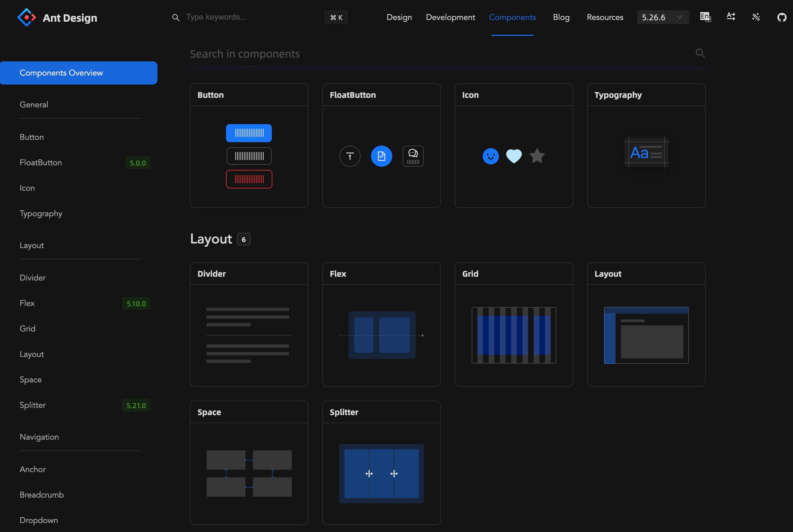Click the Ant Design title link
This screenshot has width=793, height=532.
[70, 18]
